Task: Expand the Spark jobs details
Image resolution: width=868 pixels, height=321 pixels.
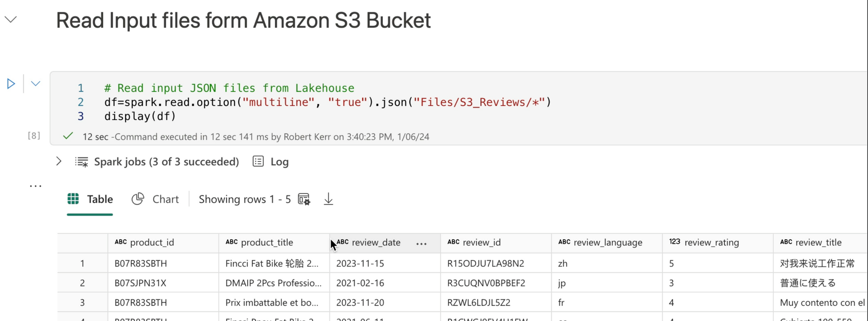Action: pos(59,162)
